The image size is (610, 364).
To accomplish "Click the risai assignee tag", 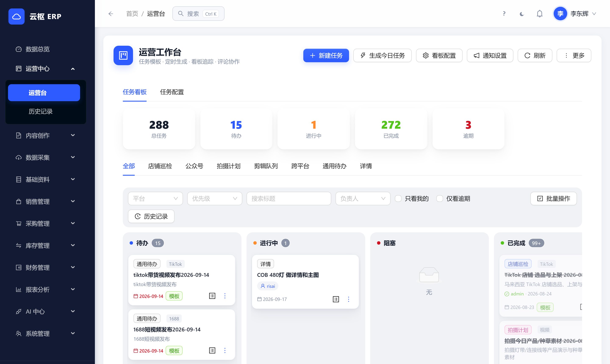I will point(268,286).
